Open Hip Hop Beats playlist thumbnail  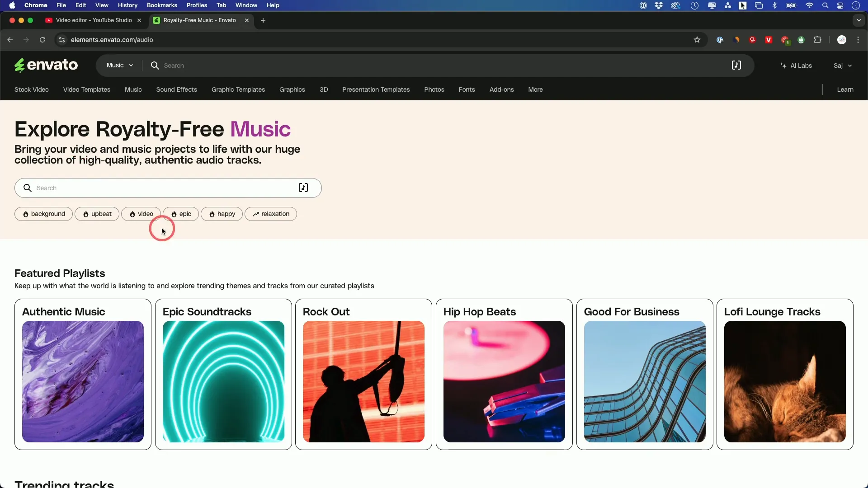[x=504, y=381]
